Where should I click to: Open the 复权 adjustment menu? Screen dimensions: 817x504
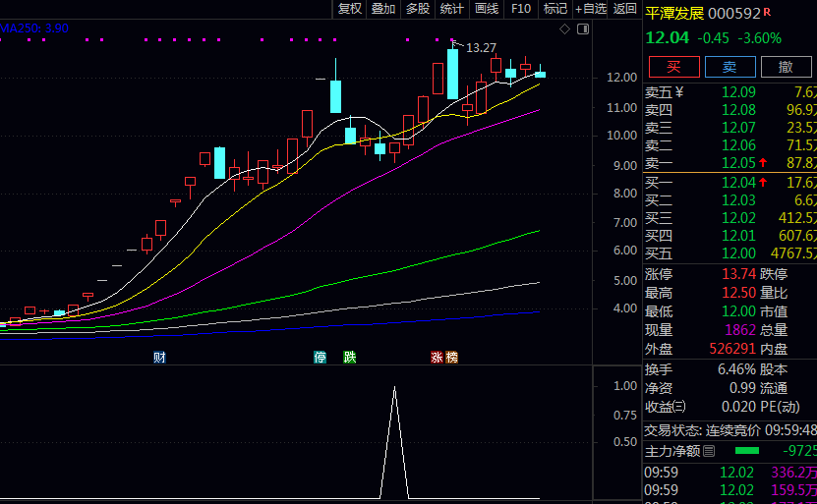(x=349, y=9)
